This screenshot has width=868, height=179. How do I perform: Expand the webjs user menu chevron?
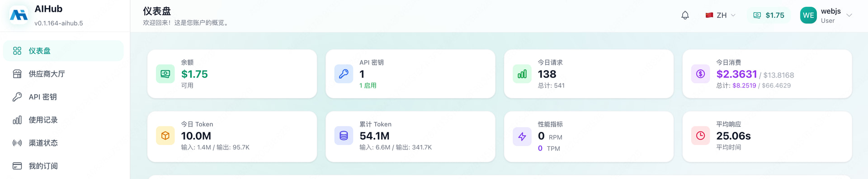pyautogui.click(x=849, y=15)
